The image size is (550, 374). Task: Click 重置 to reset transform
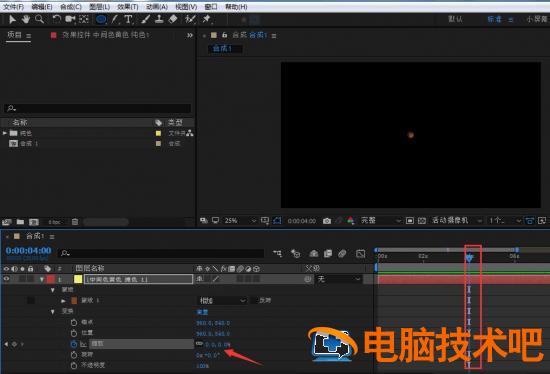[x=202, y=312]
